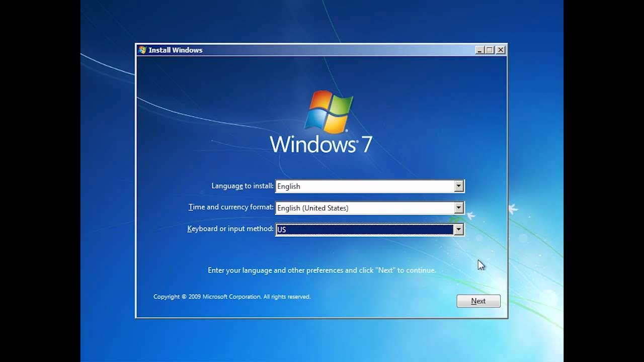This screenshot has width=644, height=362.
Task: Click the Install Windows title bar icon
Action: [x=142, y=50]
